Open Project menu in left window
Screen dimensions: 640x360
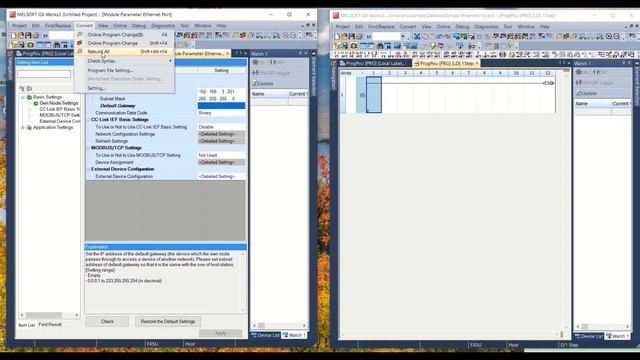pyautogui.click(x=19, y=26)
